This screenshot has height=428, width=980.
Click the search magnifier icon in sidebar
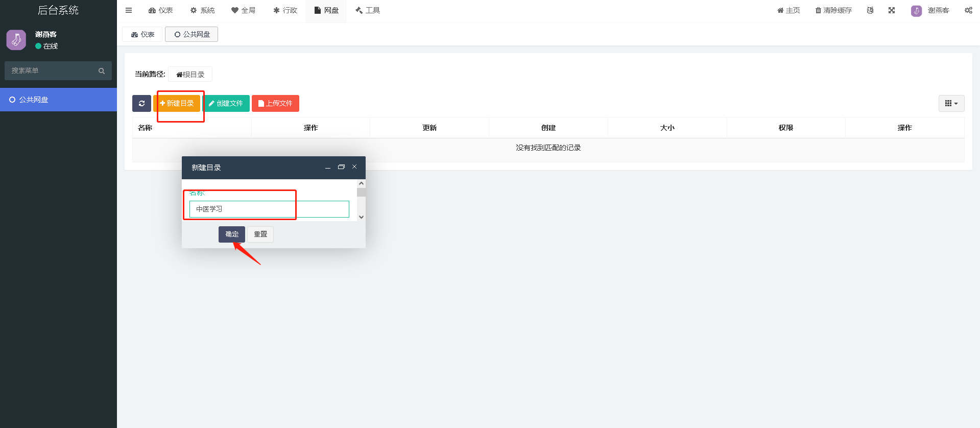click(102, 71)
